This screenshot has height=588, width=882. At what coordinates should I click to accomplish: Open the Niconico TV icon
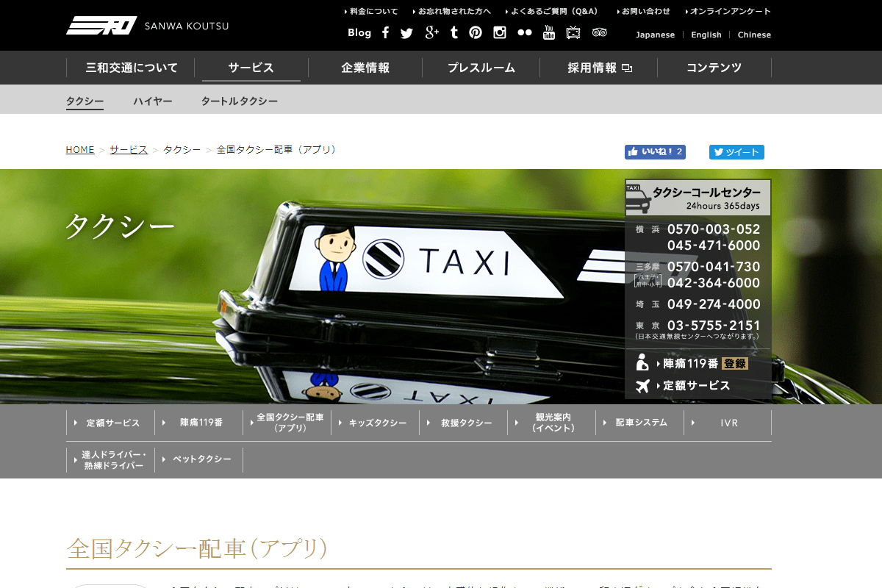point(573,32)
